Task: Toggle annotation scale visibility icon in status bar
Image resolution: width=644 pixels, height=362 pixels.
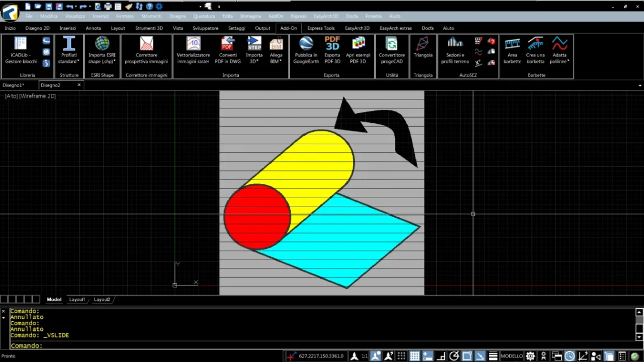Action: [375, 356]
